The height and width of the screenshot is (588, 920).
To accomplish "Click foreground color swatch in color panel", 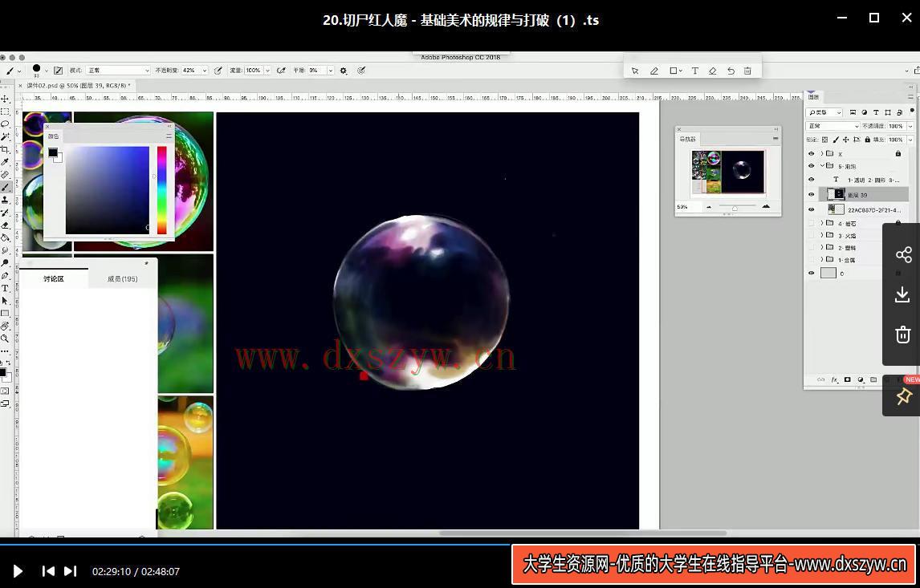I will 53,152.
